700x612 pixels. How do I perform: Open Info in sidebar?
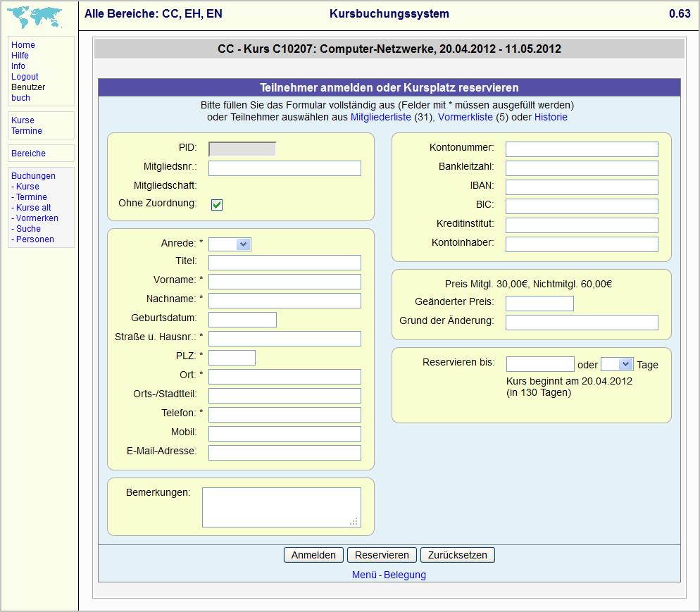click(18, 66)
